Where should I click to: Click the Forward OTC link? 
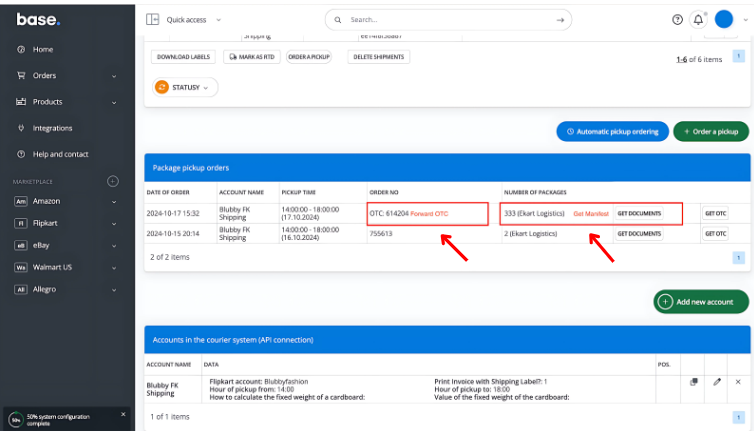pyautogui.click(x=429, y=214)
